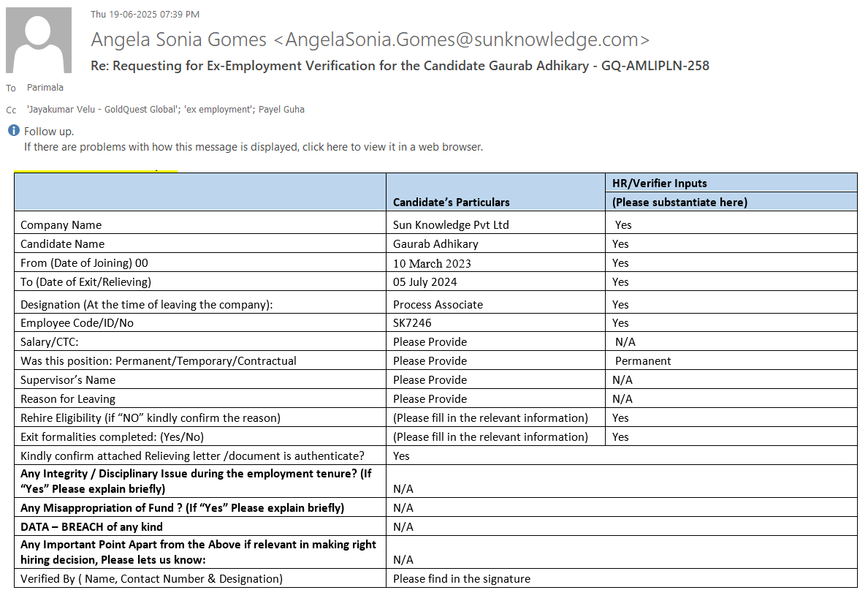Screen dimensions: 868x590
Task: Click the received date and time stamp
Action: click(145, 14)
